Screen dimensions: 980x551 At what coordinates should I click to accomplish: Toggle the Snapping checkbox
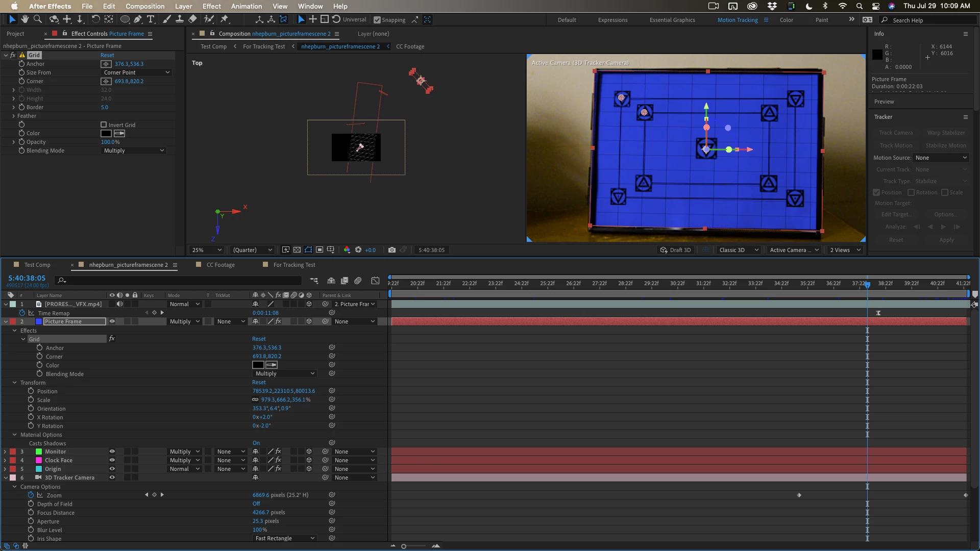pyautogui.click(x=377, y=20)
